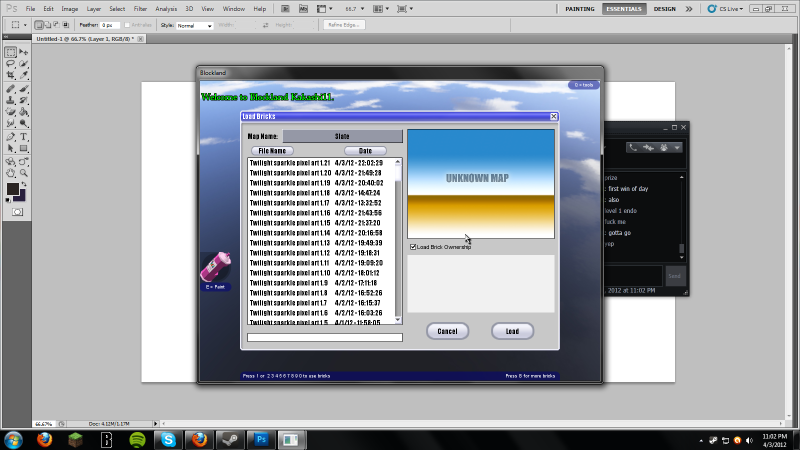Select the Crop tool

11,75
